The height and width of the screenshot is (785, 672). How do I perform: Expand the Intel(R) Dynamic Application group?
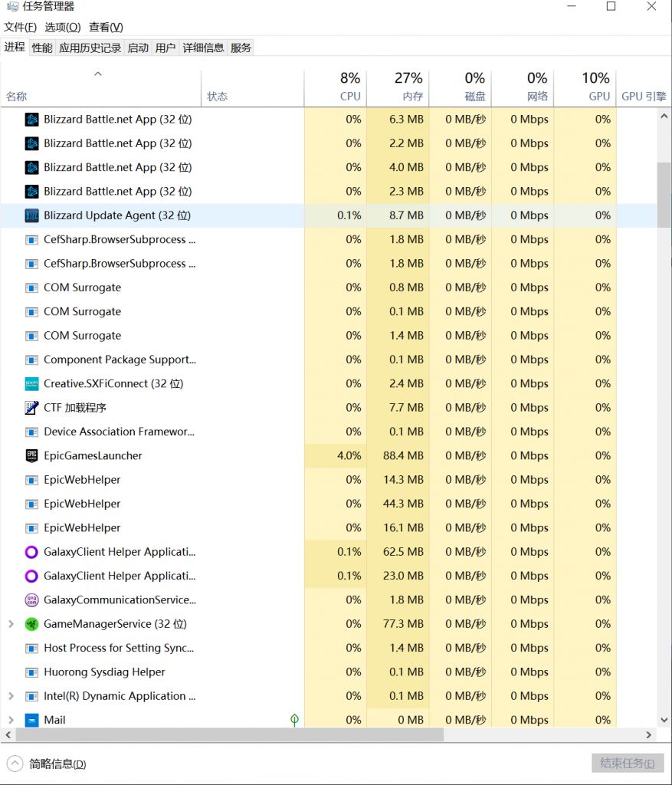coord(11,696)
